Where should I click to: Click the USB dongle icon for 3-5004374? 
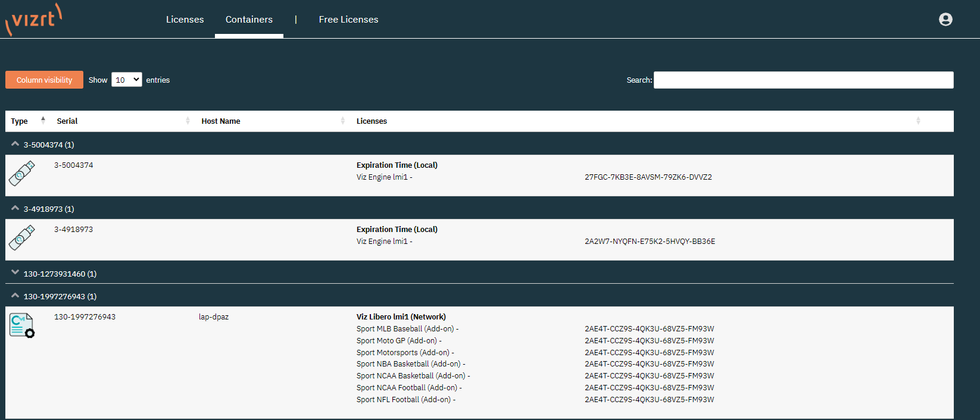[22, 174]
